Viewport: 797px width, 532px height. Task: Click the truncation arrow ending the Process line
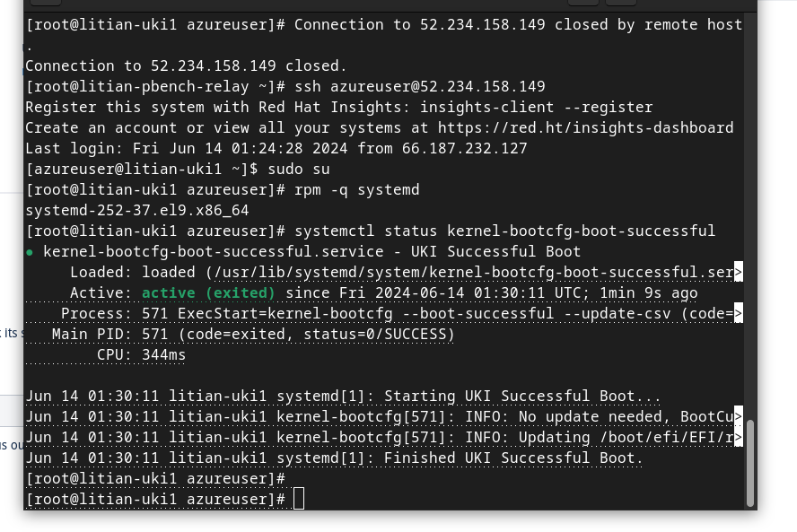[738, 314]
